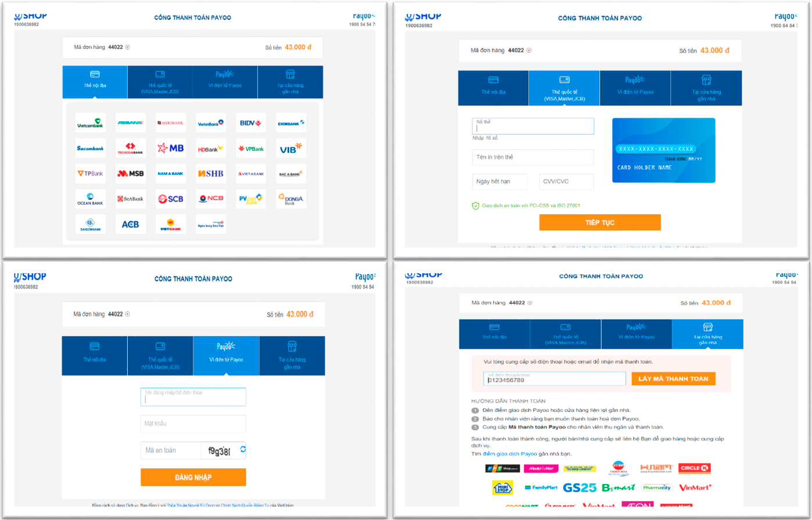Choose the SHB bank logo
This screenshot has height=520, width=812.
pos(211,174)
